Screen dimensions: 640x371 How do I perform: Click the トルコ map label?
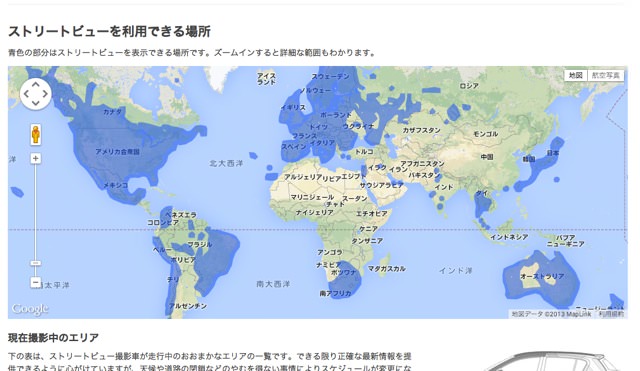pyautogui.click(x=364, y=151)
